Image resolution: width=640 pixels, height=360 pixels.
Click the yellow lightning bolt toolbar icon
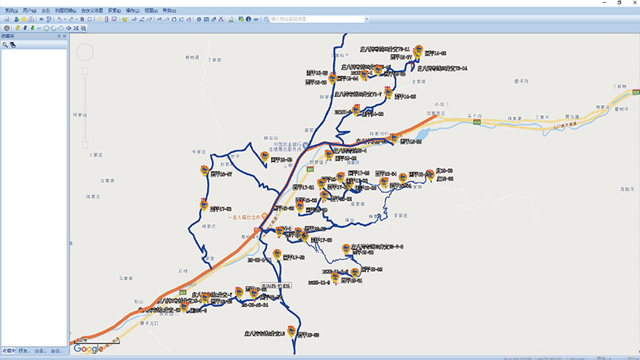pyautogui.click(x=100, y=19)
